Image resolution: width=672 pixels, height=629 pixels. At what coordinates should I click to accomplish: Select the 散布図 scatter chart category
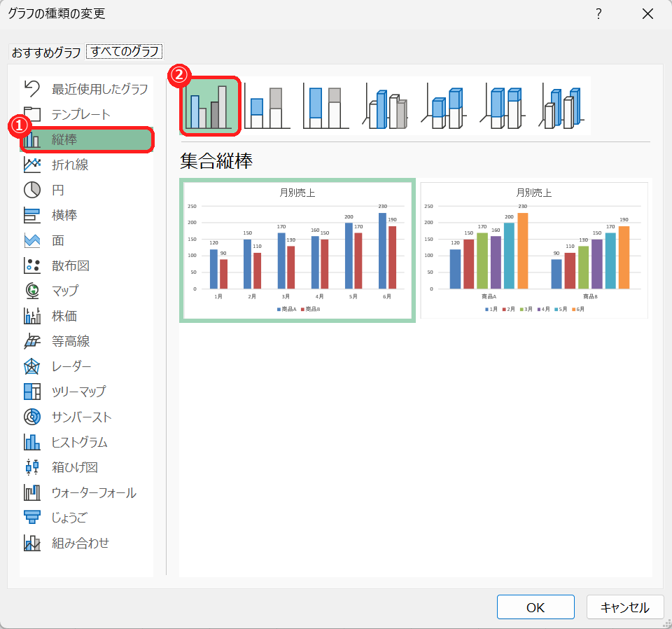(x=86, y=265)
